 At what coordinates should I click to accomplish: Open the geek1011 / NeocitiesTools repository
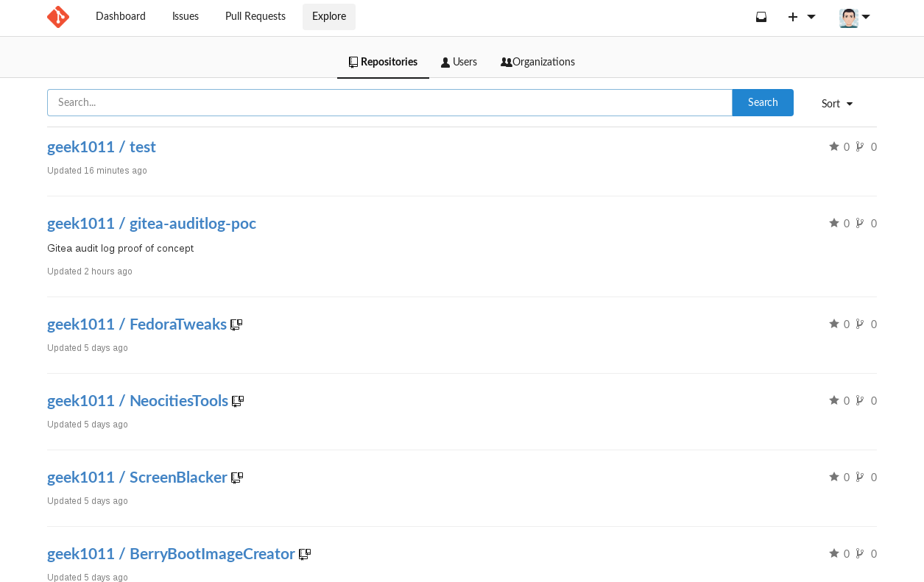[138, 400]
